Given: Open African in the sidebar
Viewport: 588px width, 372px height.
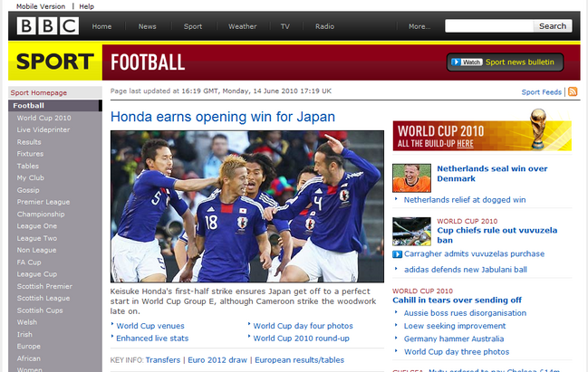Looking at the screenshot, I should click(x=28, y=358).
